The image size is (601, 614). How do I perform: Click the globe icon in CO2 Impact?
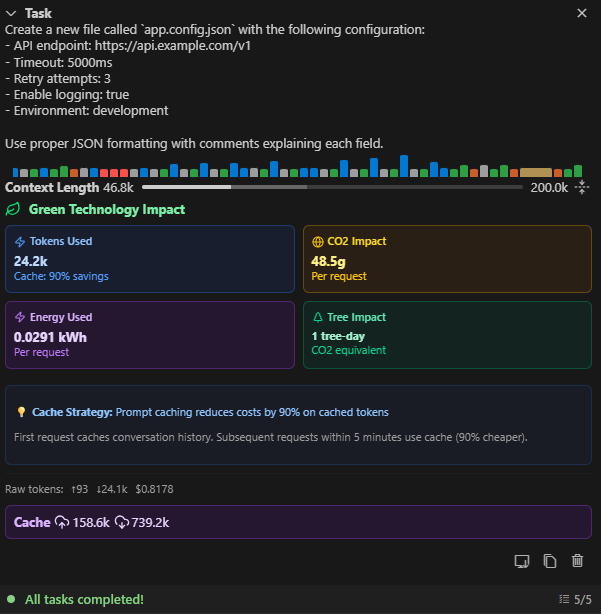click(318, 241)
